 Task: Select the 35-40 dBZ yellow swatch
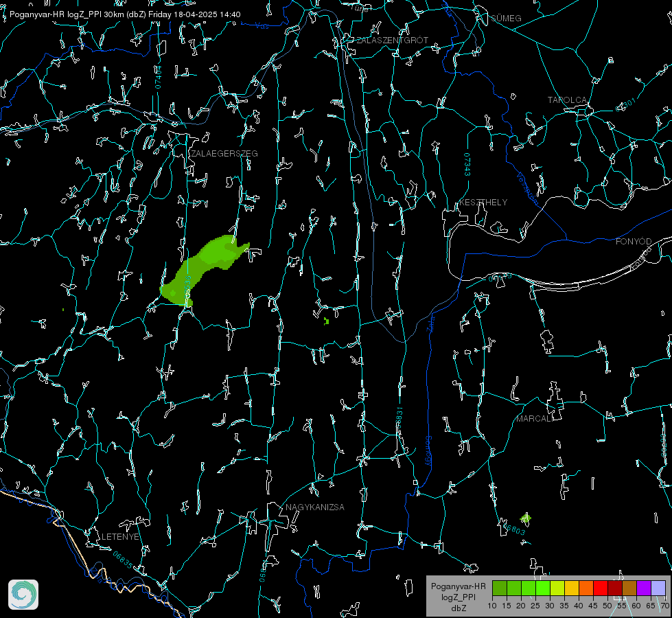[572, 588]
